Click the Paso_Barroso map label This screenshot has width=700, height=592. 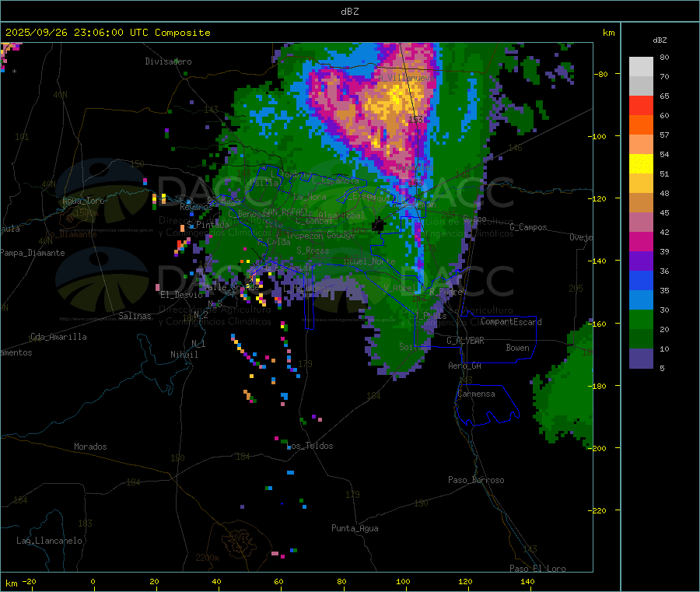pyautogui.click(x=476, y=480)
